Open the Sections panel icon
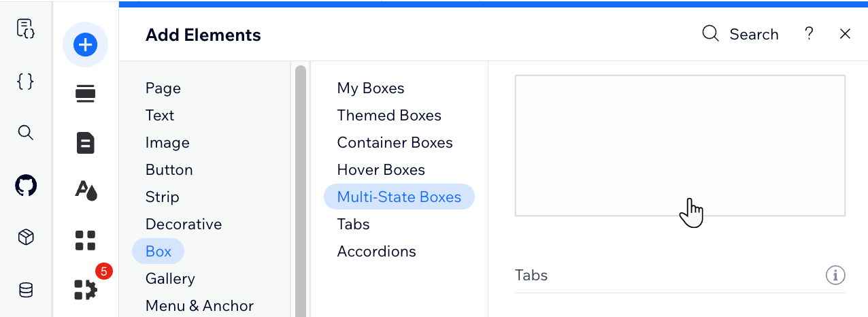The width and height of the screenshot is (868, 317). [85, 94]
